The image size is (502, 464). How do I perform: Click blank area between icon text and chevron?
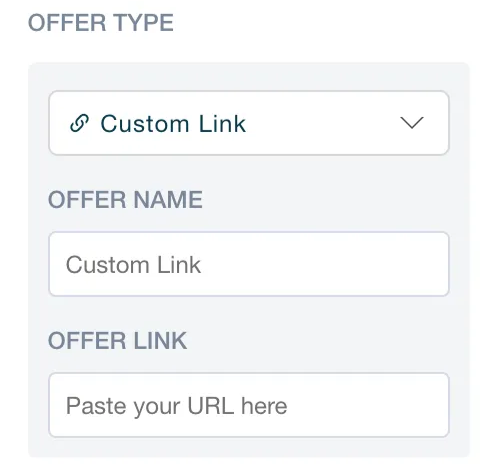[320, 123]
